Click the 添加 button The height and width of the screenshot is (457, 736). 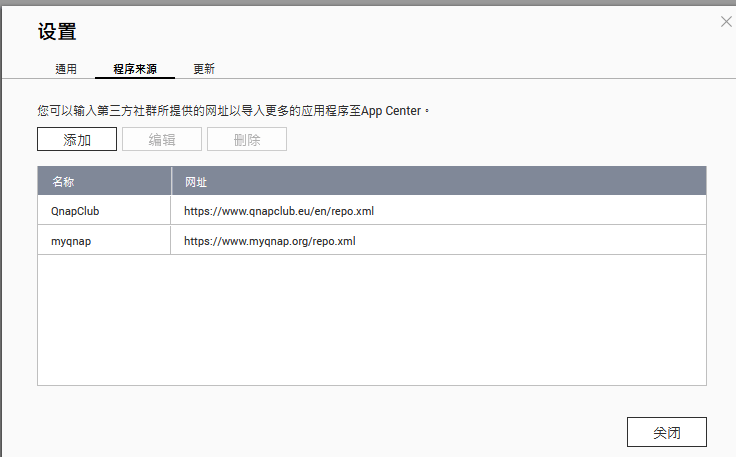77,139
